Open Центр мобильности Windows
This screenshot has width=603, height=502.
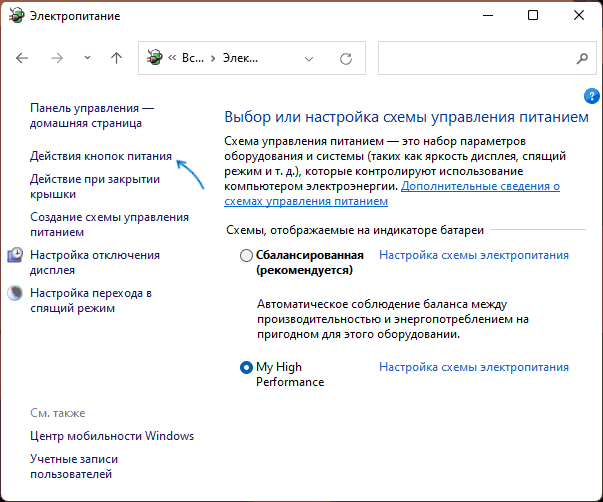pos(112,436)
